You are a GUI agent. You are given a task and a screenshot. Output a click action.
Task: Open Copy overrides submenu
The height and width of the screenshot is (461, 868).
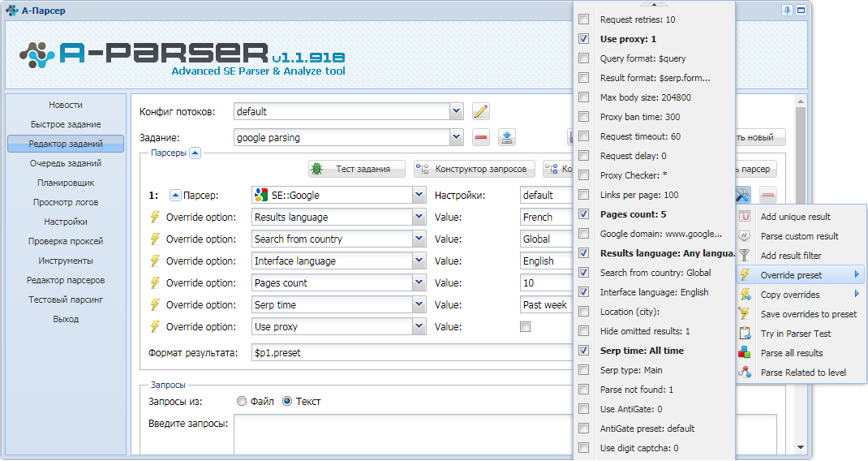coord(801,295)
